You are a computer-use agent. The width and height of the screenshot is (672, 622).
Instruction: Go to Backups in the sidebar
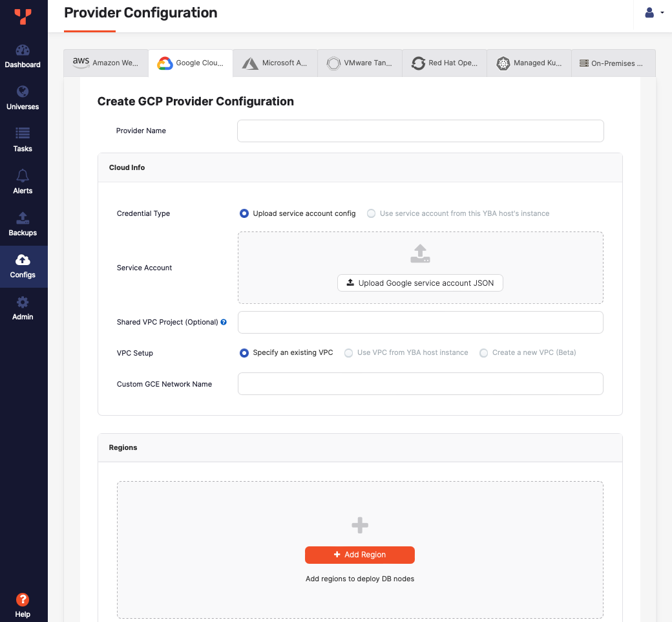[23, 224]
